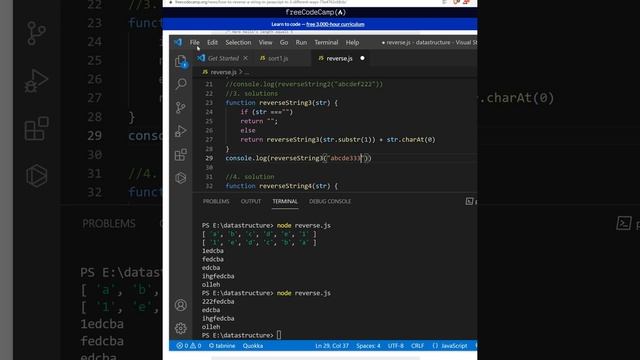Screen dimensions: 640x360
Task: Switch to the Get Started tab
Action: (223, 58)
